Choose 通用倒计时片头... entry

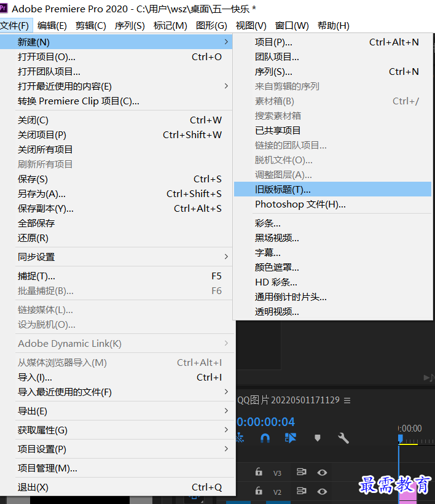click(x=332, y=297)
